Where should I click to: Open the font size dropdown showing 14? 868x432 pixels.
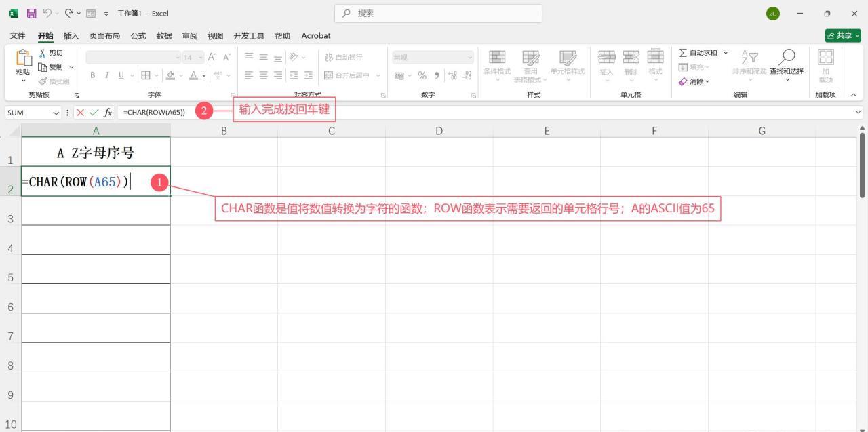pos(200,58)
